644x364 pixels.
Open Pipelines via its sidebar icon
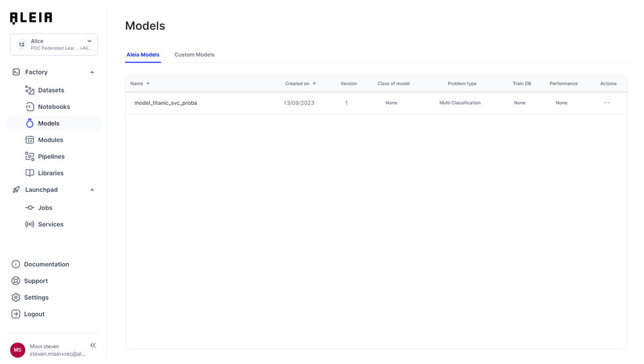[30, 156]
